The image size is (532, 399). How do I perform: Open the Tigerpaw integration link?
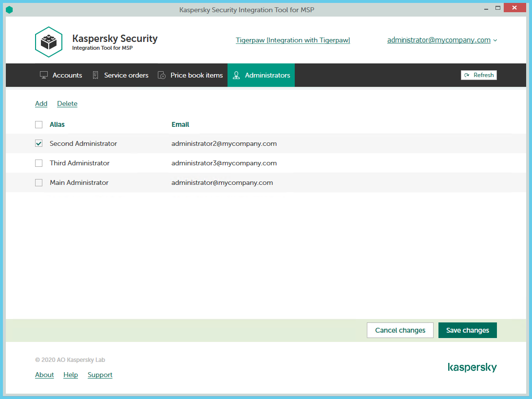pyautogui.click(x=293, y=40)
